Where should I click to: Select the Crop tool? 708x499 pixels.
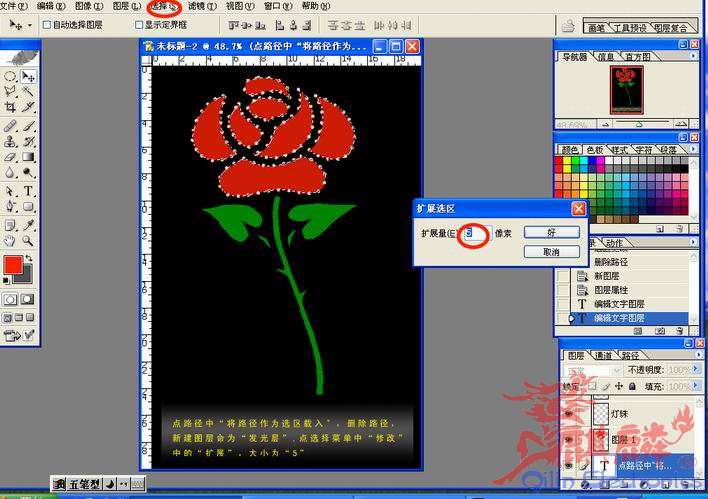click(x=10, y=106)
